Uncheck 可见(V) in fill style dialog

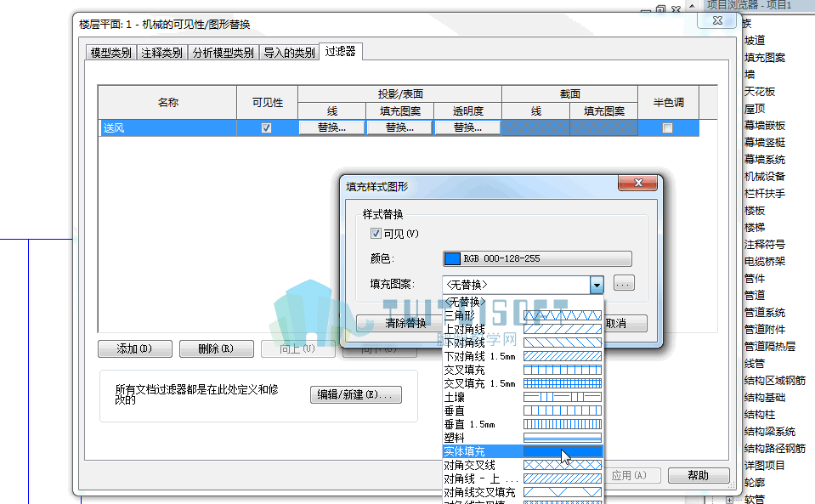(376, 234)
